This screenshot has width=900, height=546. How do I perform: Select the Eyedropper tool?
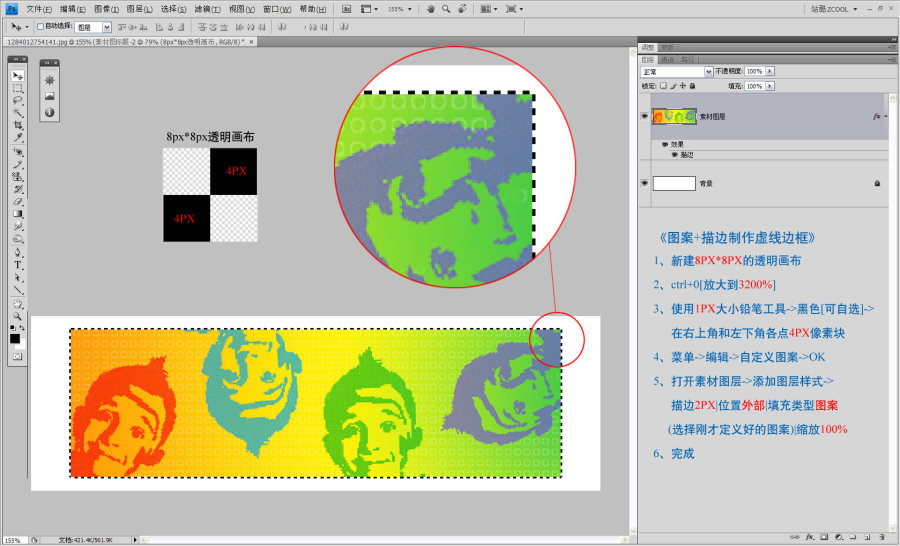(18, 137)
